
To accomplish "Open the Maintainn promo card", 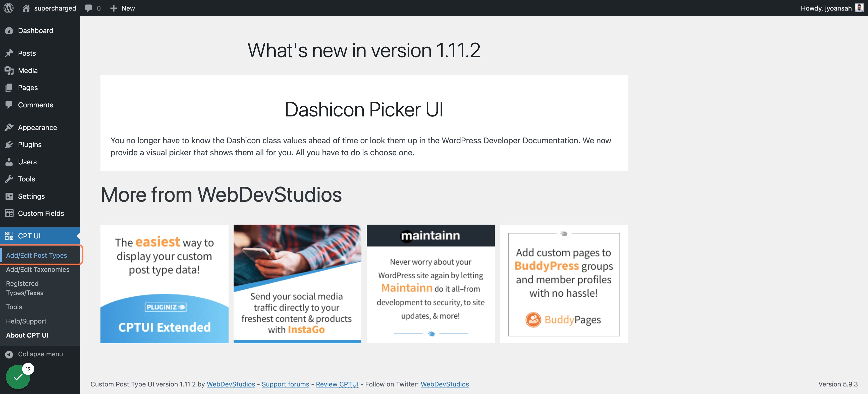I will tap(430, 284).
